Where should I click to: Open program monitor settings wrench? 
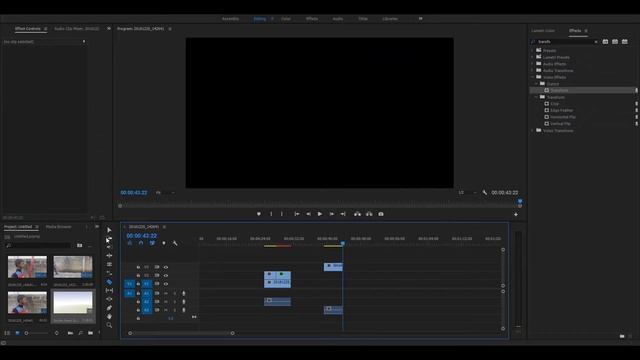click(x=484, y=193)
